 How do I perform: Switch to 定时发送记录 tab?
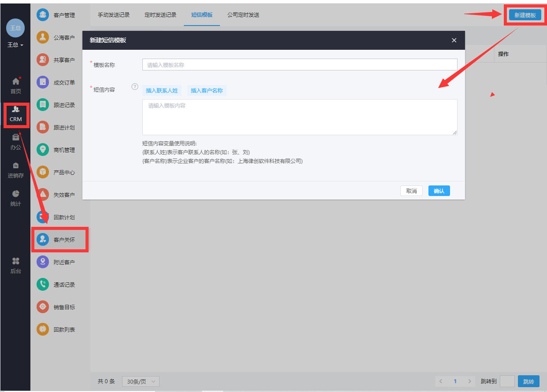(160, 15)
